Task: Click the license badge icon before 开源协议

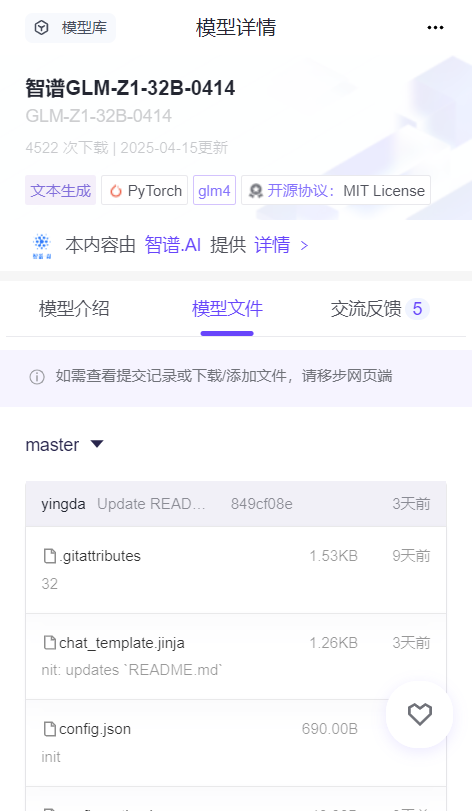Action: coord(255,191)
